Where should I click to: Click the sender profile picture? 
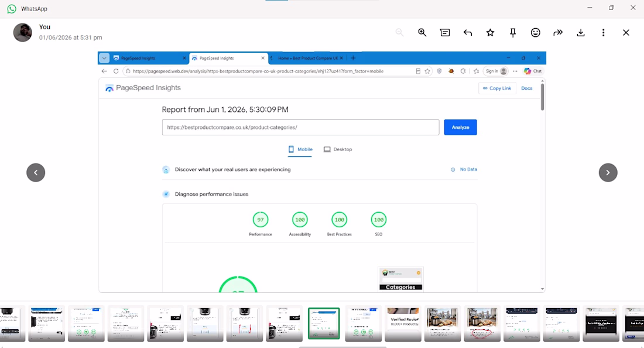[23, 32]
